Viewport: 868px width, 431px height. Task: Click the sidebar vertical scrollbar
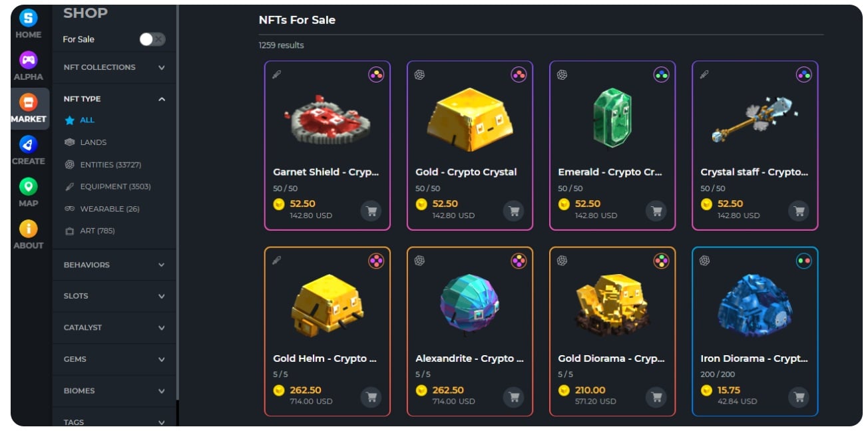pos(178,200)
